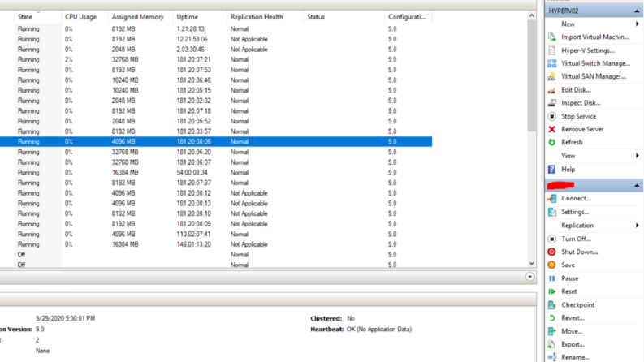Sort by CPU Usage column header
This screenshot has height=362, width=644.
[x=85, y=17]
